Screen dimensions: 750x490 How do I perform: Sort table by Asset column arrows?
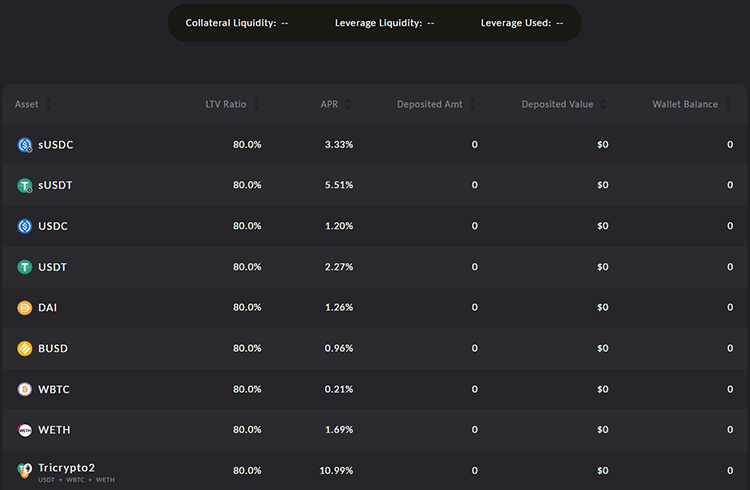(x=48, y=104)
